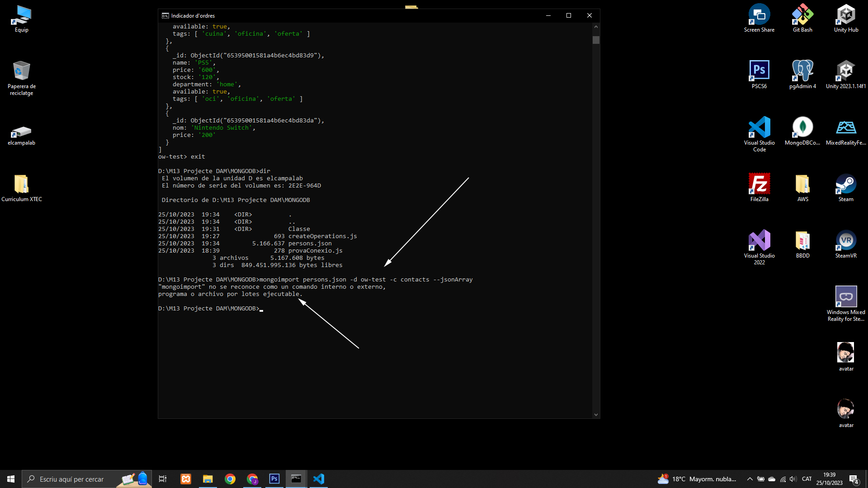Select the Screen Share desktop icon
The height and width of the screenshot is (488, 868).
[x=759, y=19]
